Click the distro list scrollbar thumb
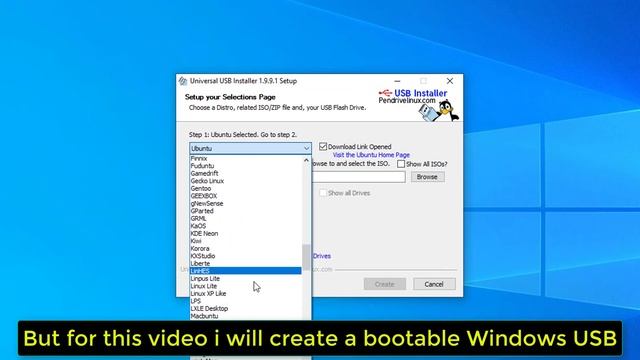Viewport: 640px width, 360px height. 306,257
